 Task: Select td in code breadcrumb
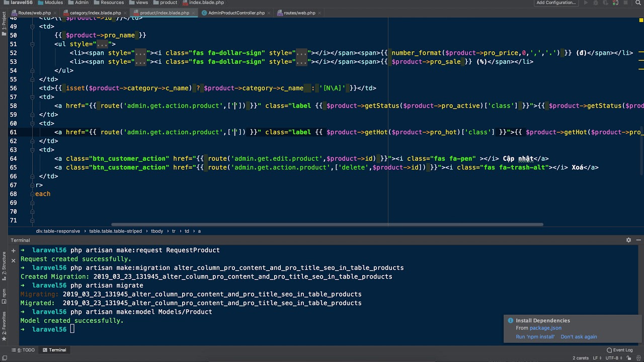187,231
